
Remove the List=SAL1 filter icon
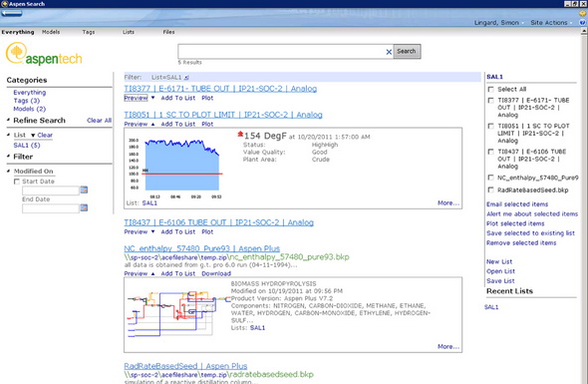tap(186, 78)
